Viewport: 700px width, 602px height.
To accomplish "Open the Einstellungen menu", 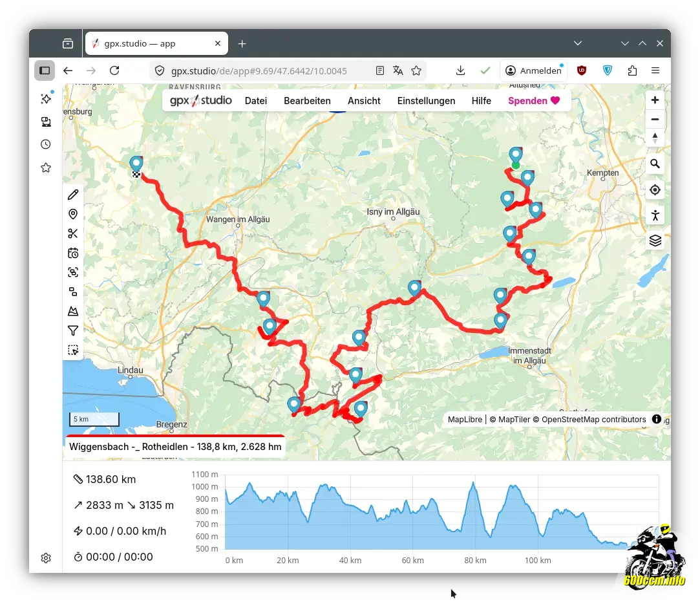I will coord(426,101).
